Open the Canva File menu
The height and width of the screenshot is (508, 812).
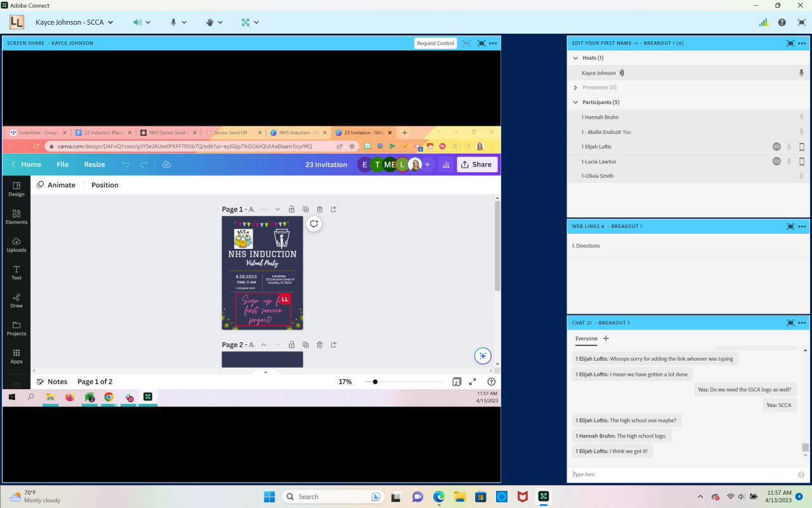[x=62, y=164]
